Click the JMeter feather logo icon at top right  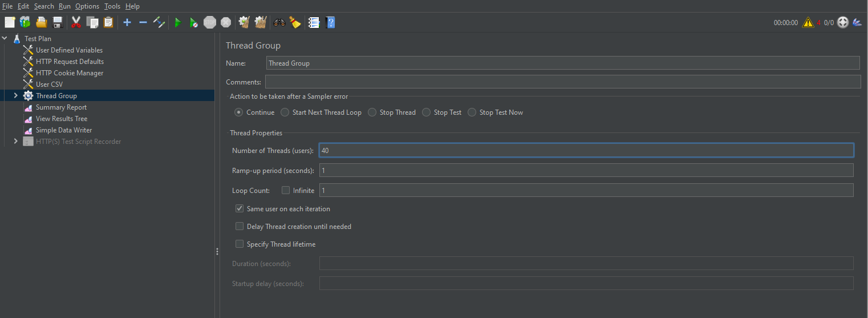tap(857, 23)
